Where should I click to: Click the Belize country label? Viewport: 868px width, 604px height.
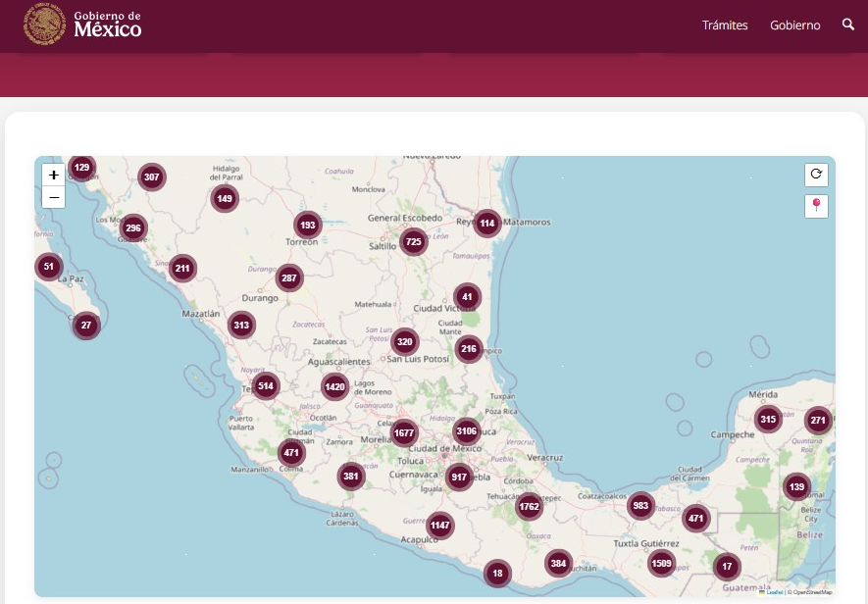[x=809, y=534]
